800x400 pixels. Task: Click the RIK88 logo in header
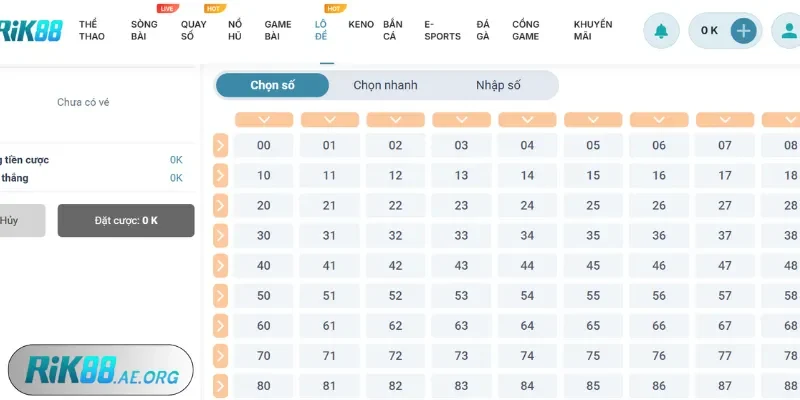(x=30, y=30)
